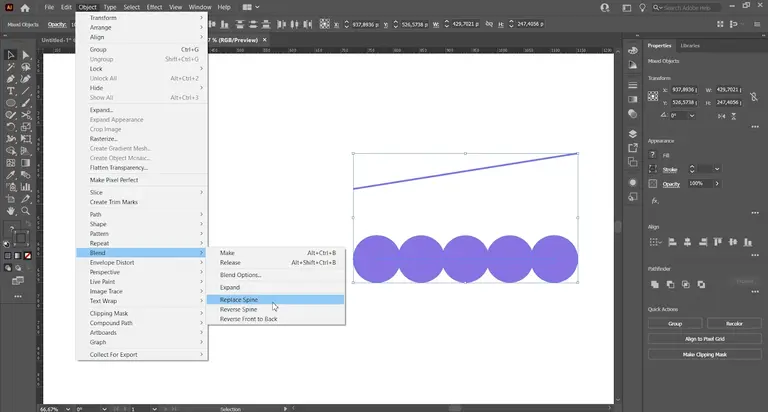Click the Fill color swatch in Appearance
The image size is (768, 412).
click(x=652, y=155)
